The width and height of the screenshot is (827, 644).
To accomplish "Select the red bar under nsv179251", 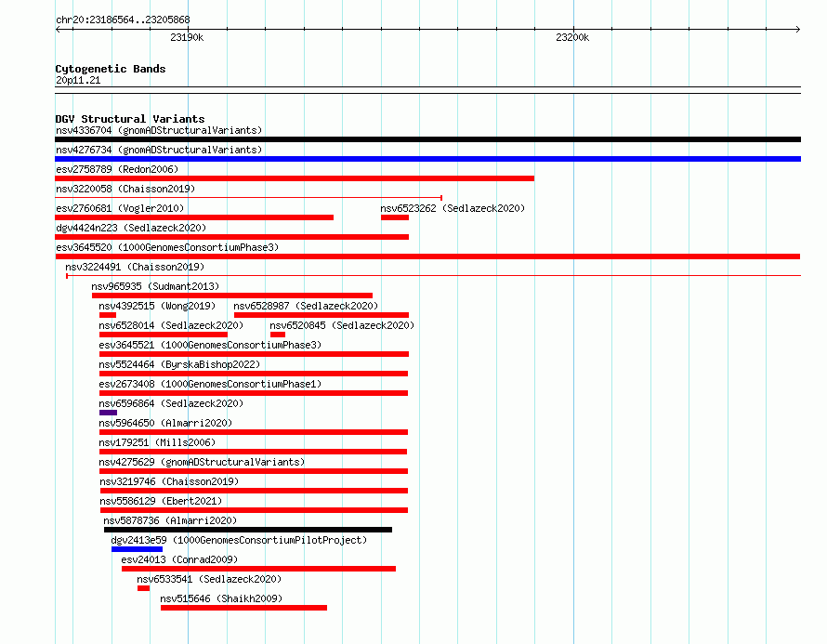I will [253, 452].
